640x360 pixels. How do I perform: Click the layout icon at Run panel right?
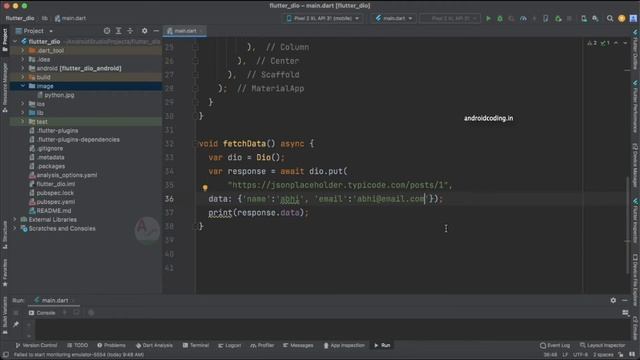625,313
